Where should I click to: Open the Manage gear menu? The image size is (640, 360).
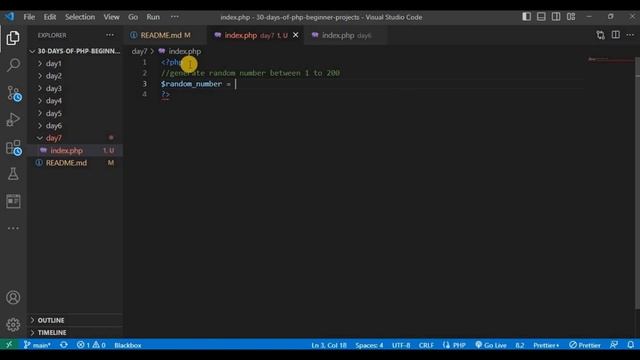(13, 325)
